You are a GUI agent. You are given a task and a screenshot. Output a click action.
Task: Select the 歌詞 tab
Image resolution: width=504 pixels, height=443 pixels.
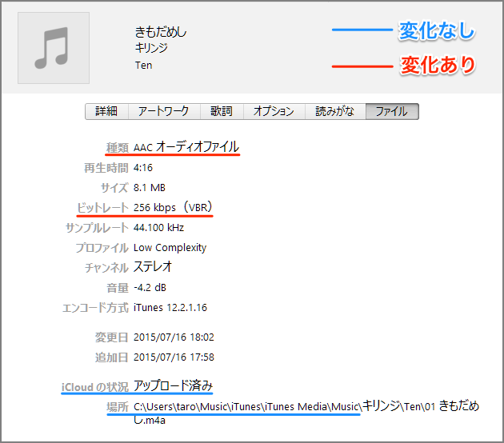(x=222, y=111)
